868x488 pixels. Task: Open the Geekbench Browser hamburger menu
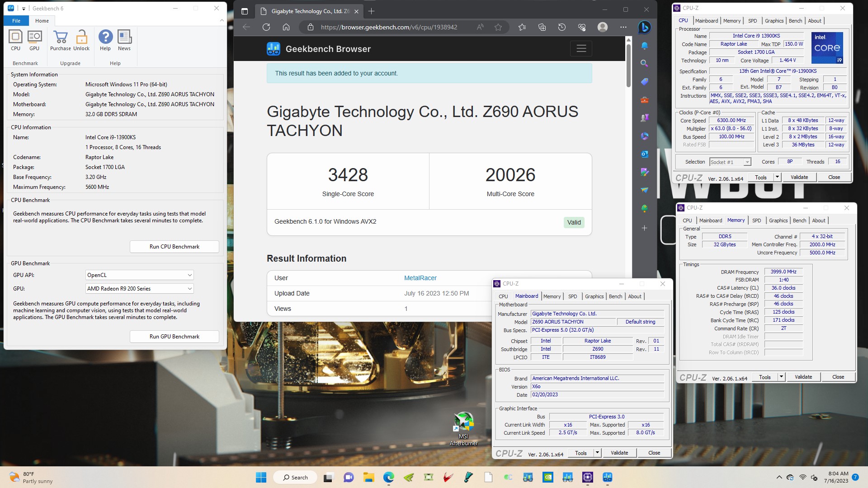[581, 48]
